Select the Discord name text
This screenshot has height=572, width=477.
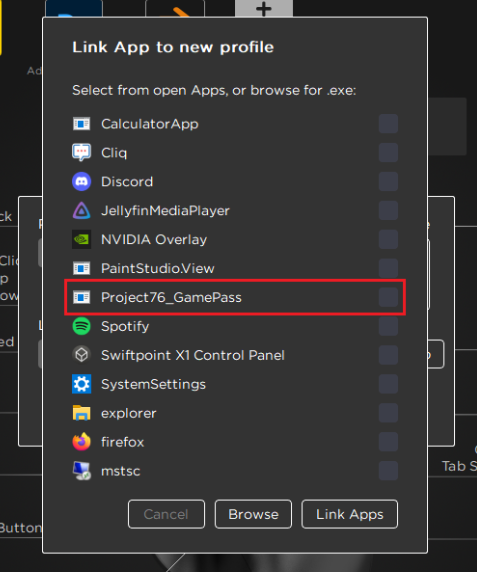[127, 182]
